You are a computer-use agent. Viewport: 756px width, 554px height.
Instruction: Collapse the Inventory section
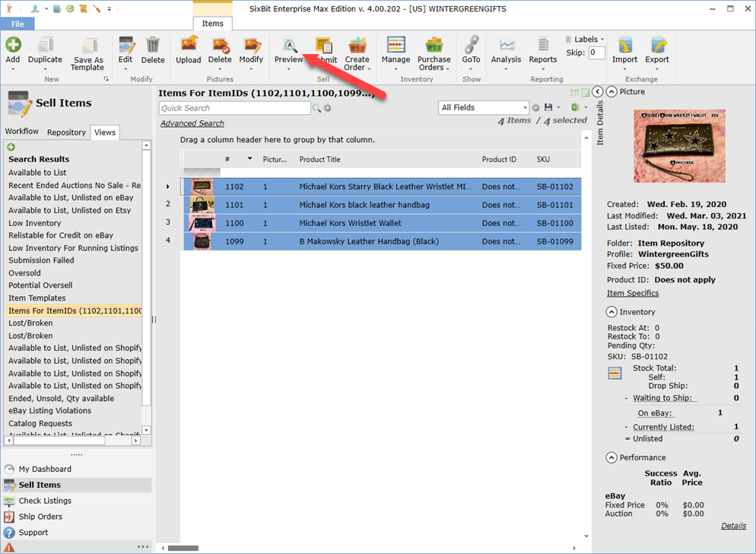tap(611, 312)
